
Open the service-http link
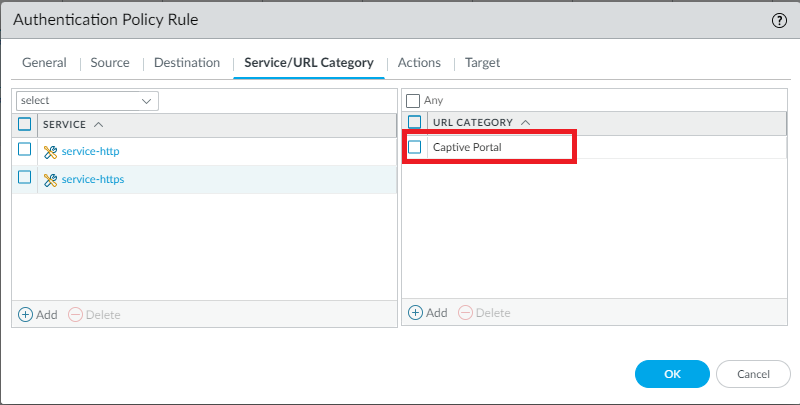click(x=90, y=151)
